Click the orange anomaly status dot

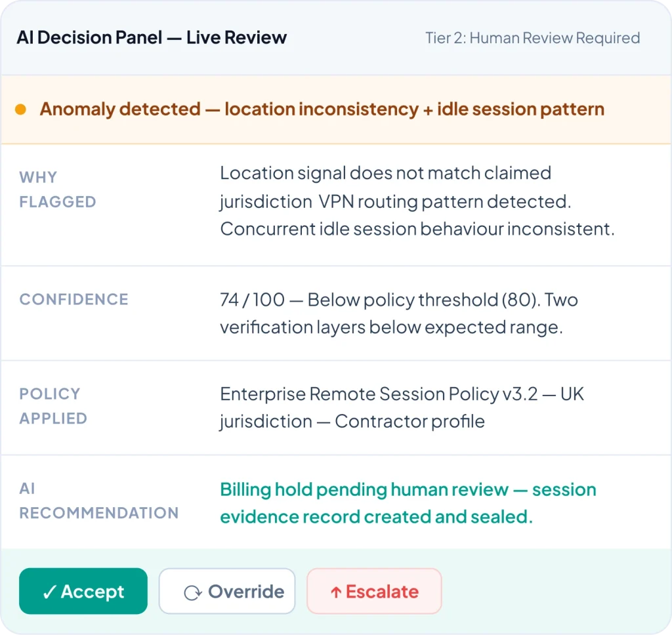coord(20,110)
